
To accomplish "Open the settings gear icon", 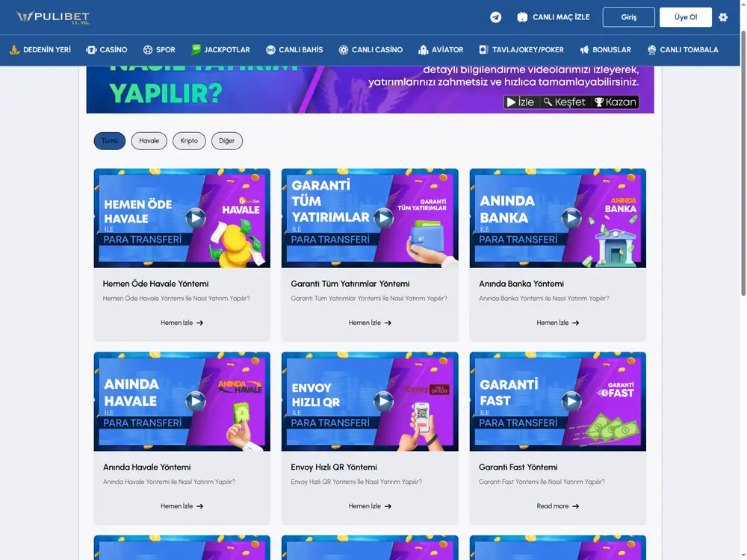I will tap(723, 17).
